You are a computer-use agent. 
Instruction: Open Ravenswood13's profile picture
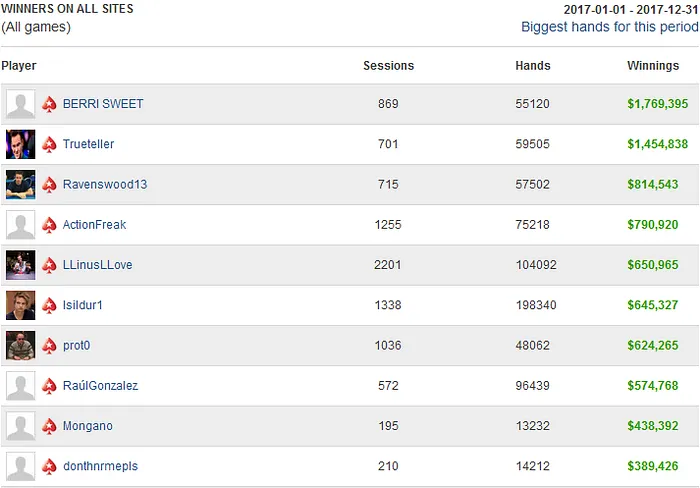click(20, 185)
